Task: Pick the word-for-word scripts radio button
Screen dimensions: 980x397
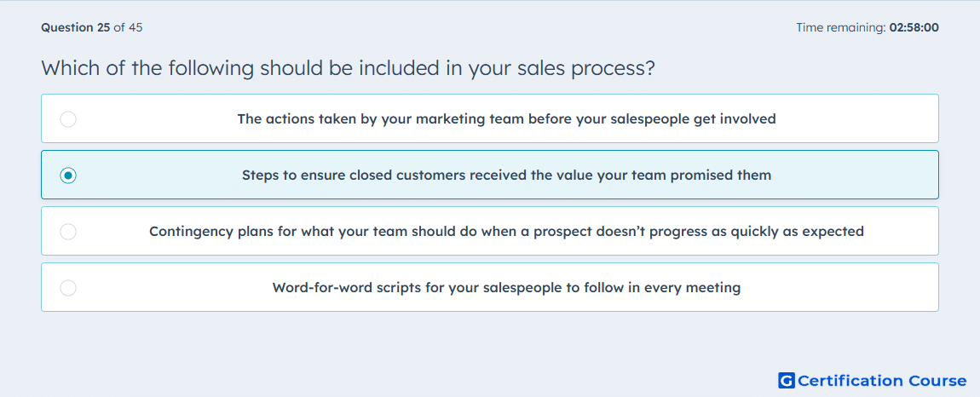Action: click(68, 288)
